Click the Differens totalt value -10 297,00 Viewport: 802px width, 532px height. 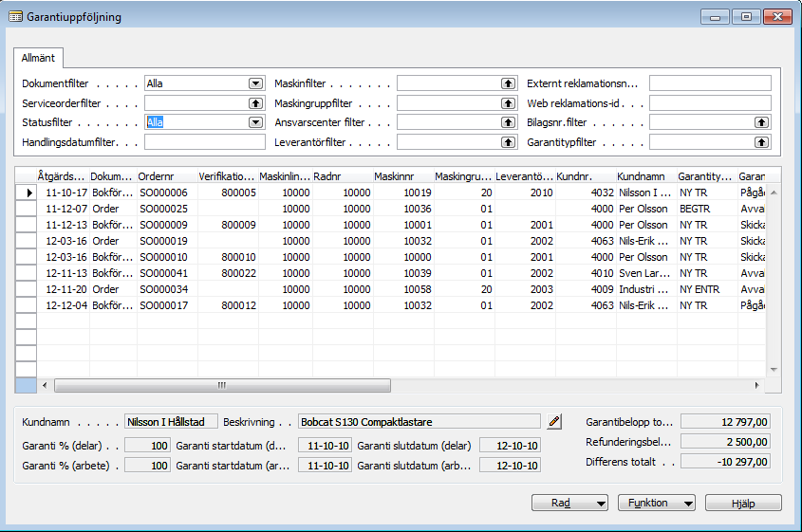pyautogui.click(x=725, y=462)
